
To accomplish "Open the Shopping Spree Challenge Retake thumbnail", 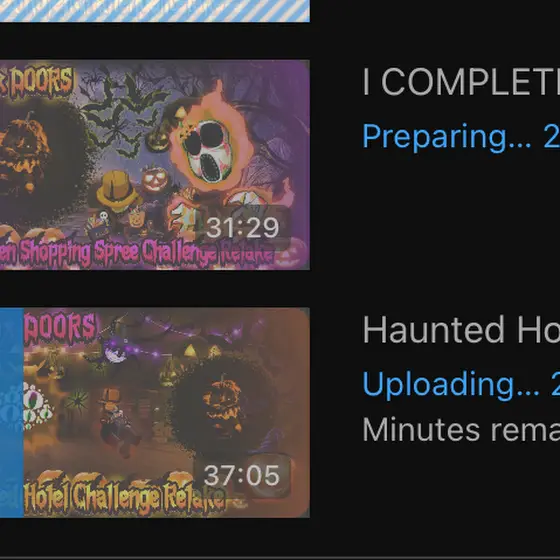I will click(155, 165).
